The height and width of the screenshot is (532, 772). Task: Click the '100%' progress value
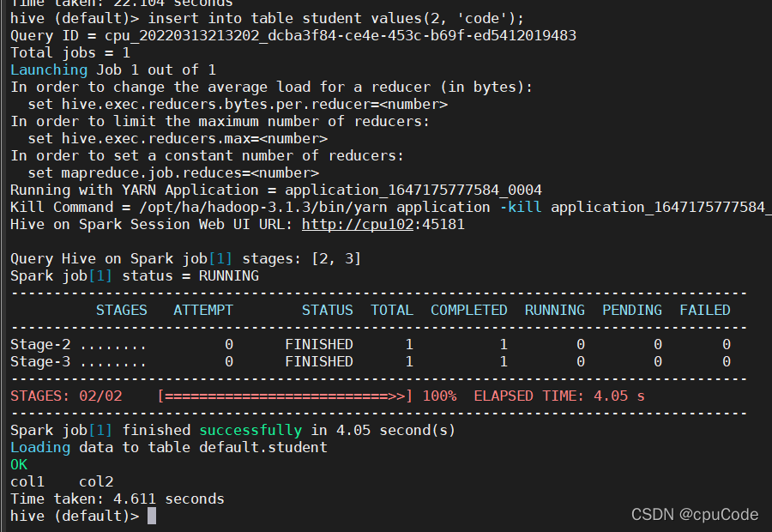439,396
